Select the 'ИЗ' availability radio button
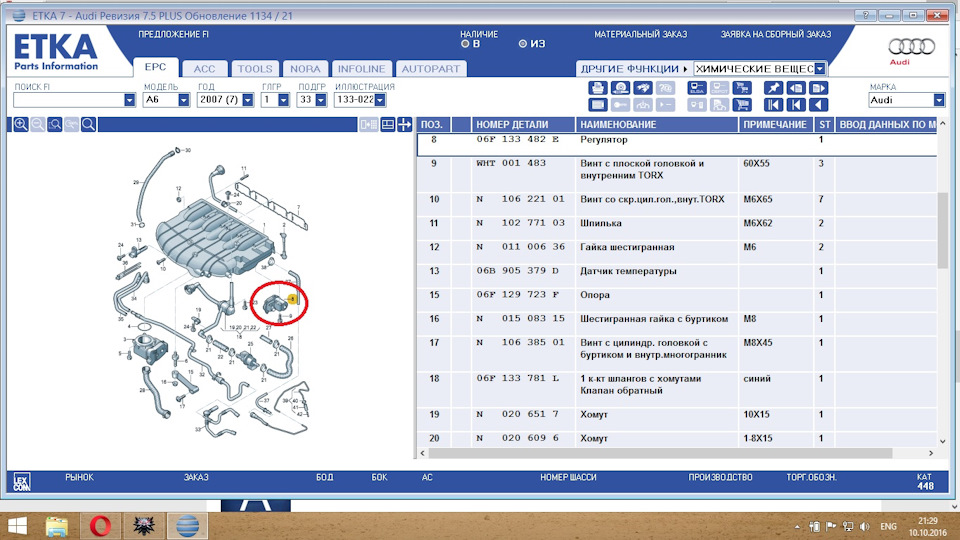The height and width of the screenshot is (540, 960). pos(523,44)
